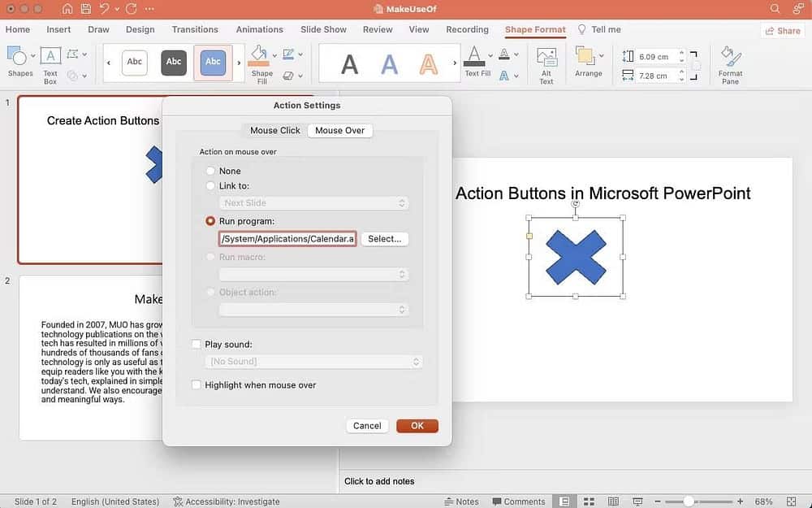Open the Spotlight search icon

[775, 9]
